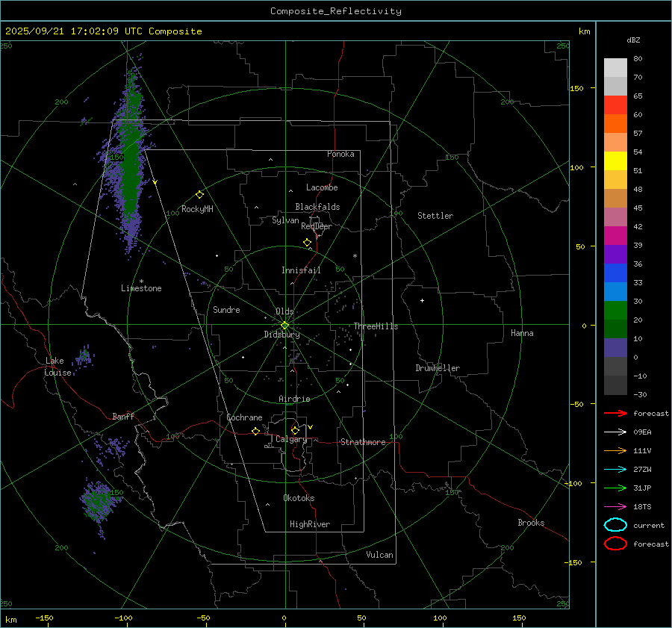Click the Composite_Reflectivity title text
This screenshot has height=628, width=672.
coord(335,11)
